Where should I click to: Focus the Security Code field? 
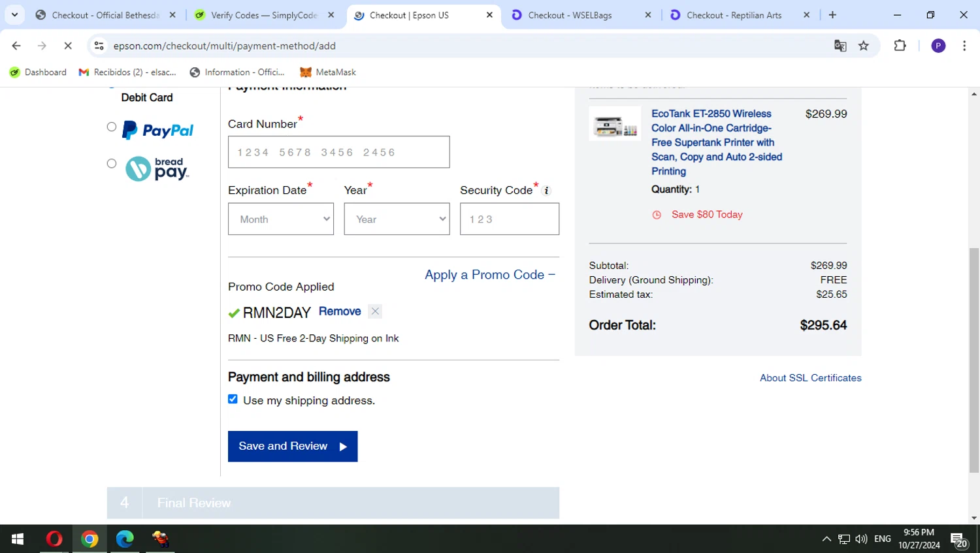510,219
